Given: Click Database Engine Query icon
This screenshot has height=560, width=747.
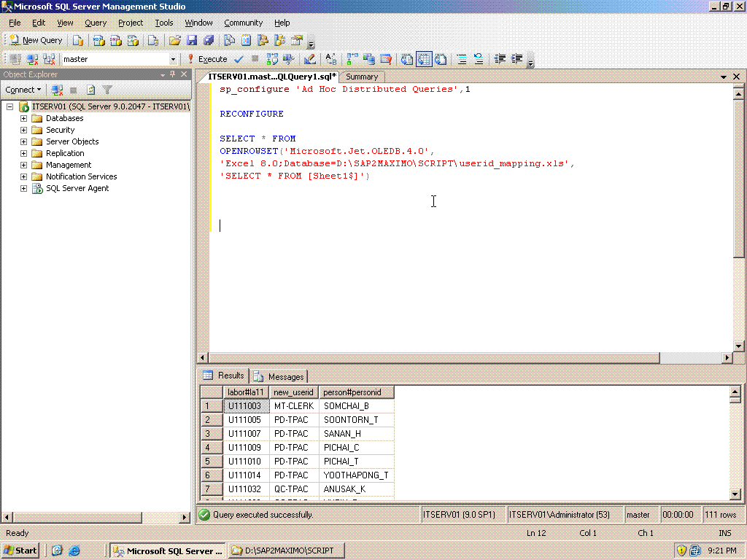Looking at the screenshot, I should tap(78, 41).
